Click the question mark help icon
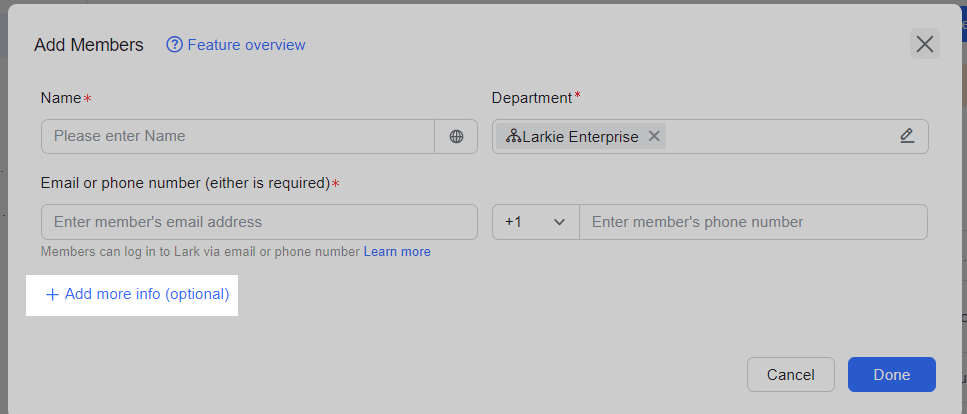Screen dimensions: 967x414 [175, 45]
